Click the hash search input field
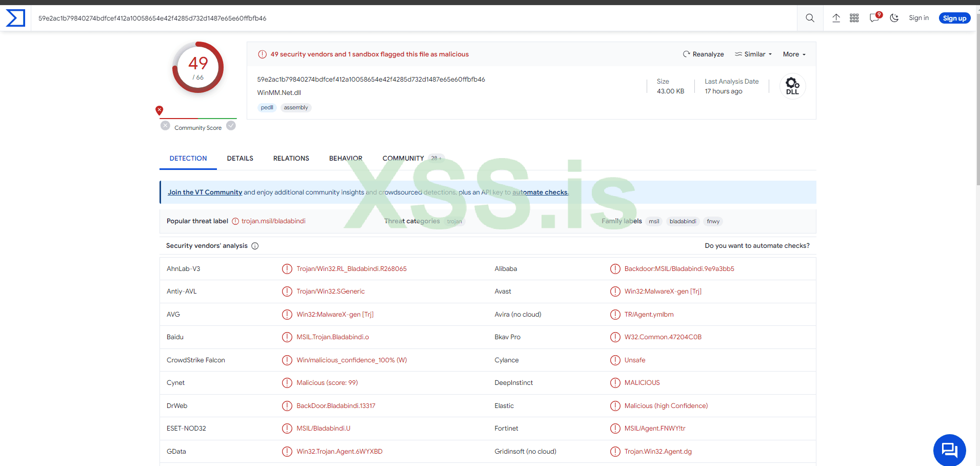The height and width of the screenshot is (466, 980). [414, 18]
